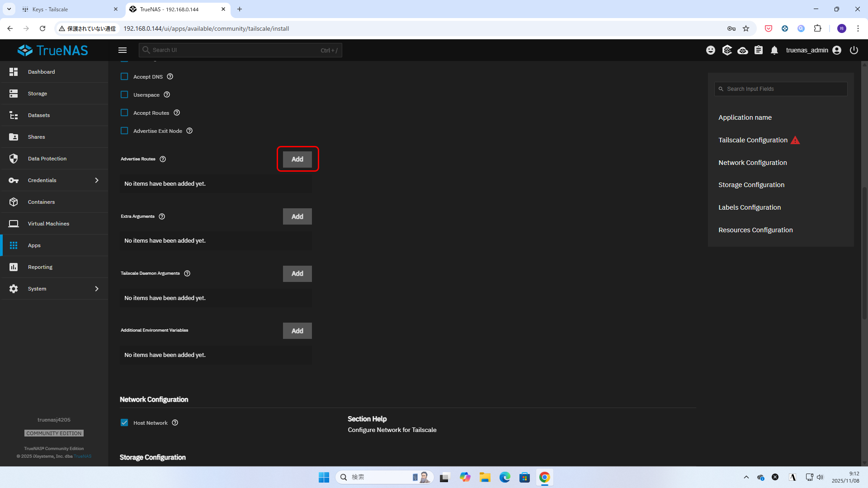Screen dimensions: 868x488
Task: Click the power button icon
Action: point(854,50)
